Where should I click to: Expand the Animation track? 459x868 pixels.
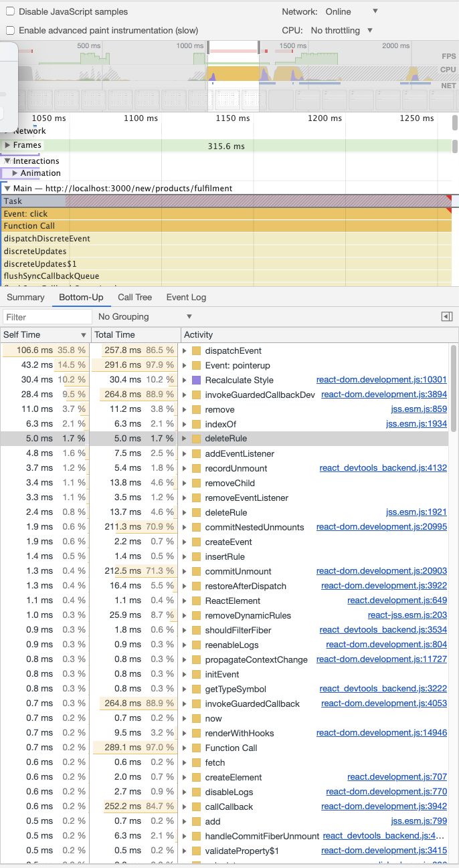pos(16,173)
